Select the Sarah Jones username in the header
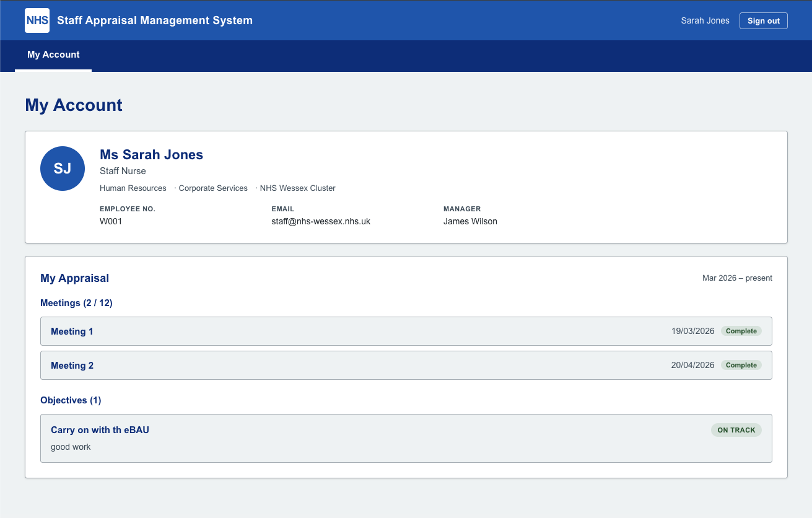Screen dimensions: 812x518 pos(705,20)
